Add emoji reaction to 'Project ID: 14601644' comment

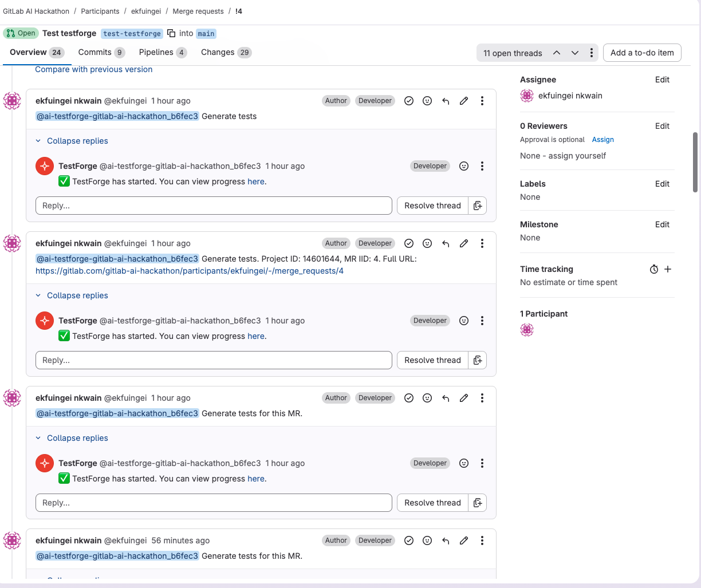[427, 243]
